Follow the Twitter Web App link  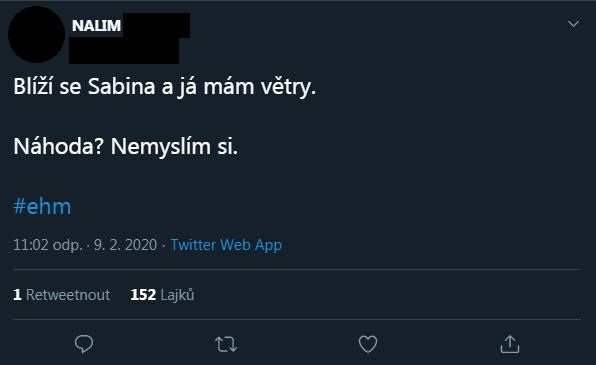tap(226, 245)
